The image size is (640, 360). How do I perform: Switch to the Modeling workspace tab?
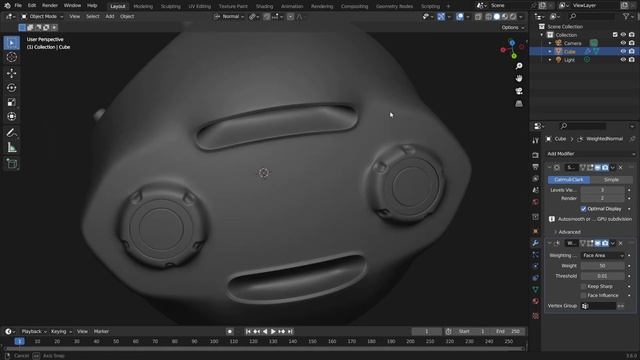pyautogui.click(x=143, y=6)
